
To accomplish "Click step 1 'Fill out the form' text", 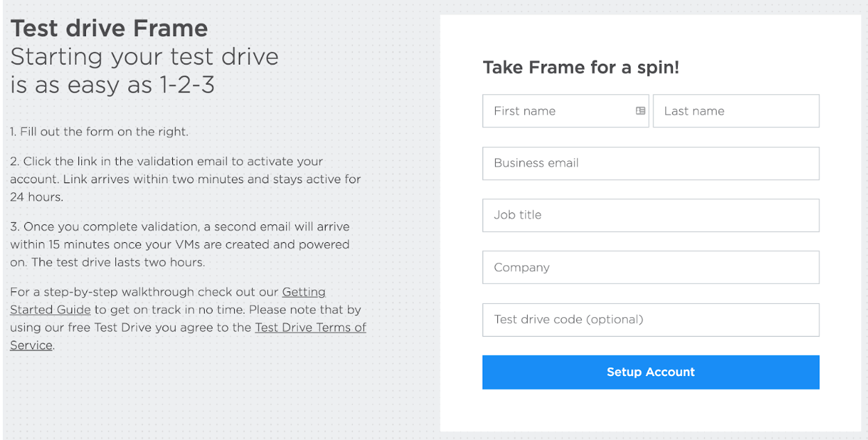I will [x=99, y=131].
